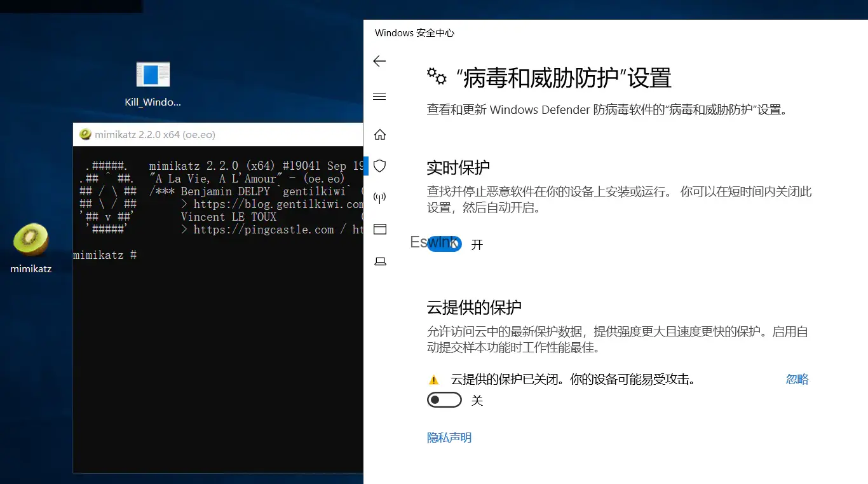The width and height of the screenshot is (868, 484).
Task: Select the shield virus protection icon
Action: pyautogui.click(x=380, y=166)
